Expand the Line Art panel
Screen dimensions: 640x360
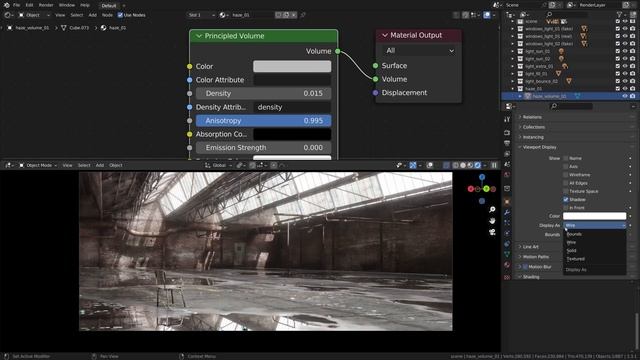(x=531, y=247)
